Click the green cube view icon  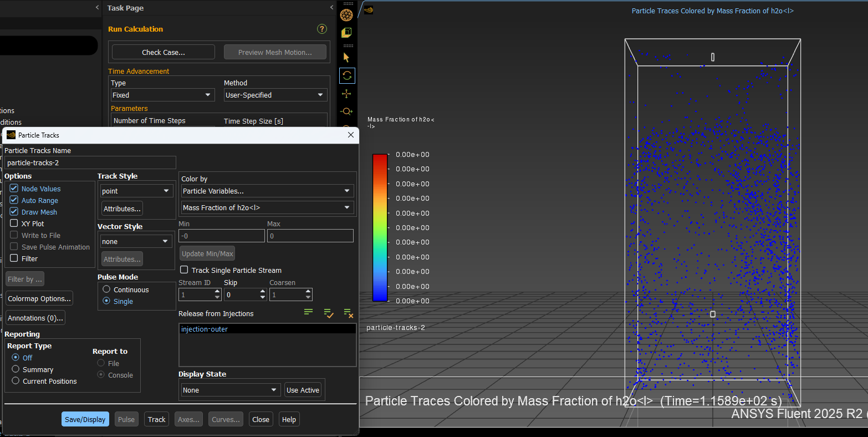coord(346,33)
